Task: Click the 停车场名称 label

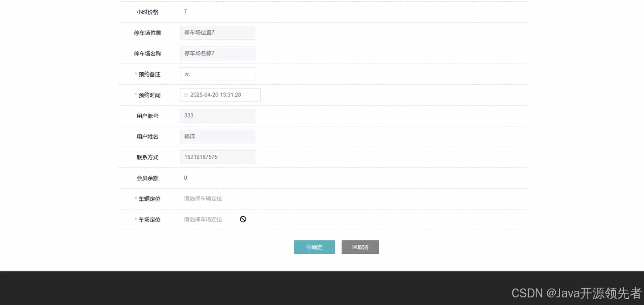Action: pyautogui.click(x=148, y=54)
